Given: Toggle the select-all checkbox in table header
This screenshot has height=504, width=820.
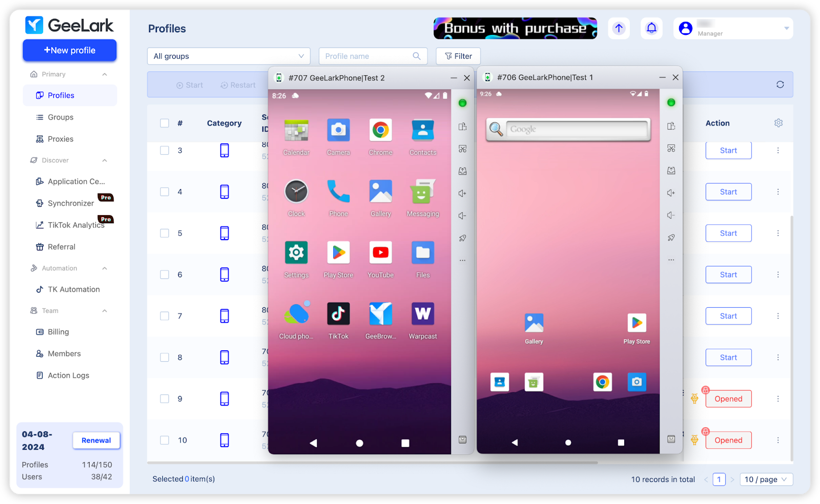Looking at the screenshot, I should point(165,123).
